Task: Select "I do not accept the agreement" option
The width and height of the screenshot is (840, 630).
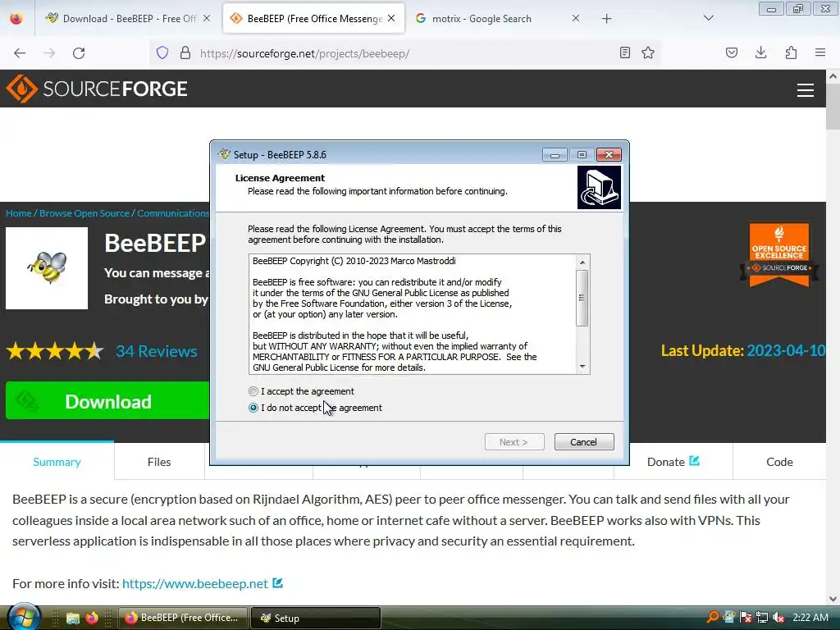Action: pyautogui.click(x=253, y=408)
